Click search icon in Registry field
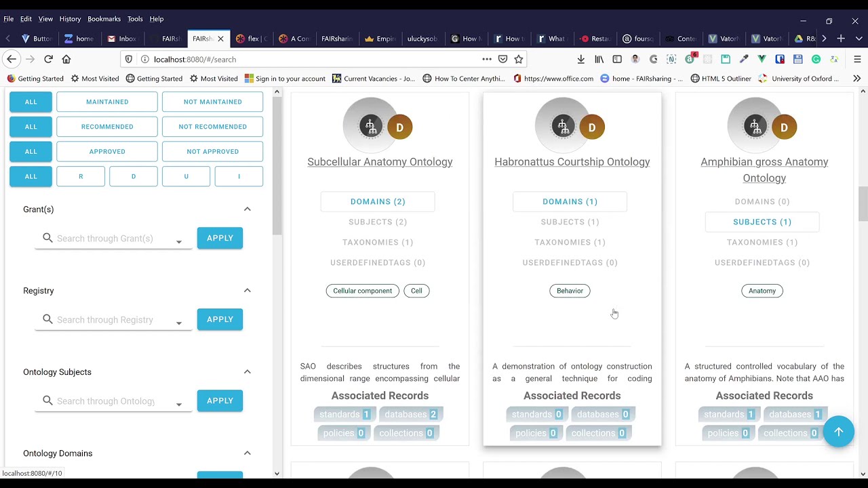This screenshot has width=868, height=488. tap(47, 319)
